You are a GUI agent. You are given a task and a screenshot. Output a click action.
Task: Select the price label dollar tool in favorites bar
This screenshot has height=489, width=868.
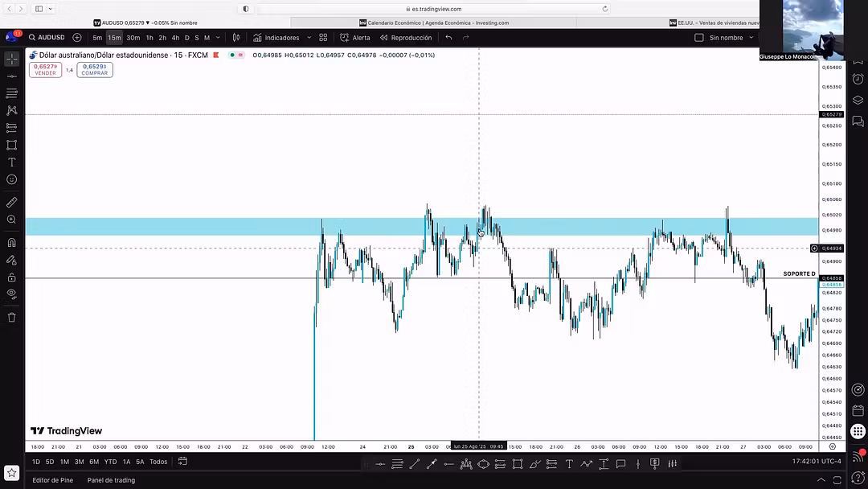click(x=655, y=464)
